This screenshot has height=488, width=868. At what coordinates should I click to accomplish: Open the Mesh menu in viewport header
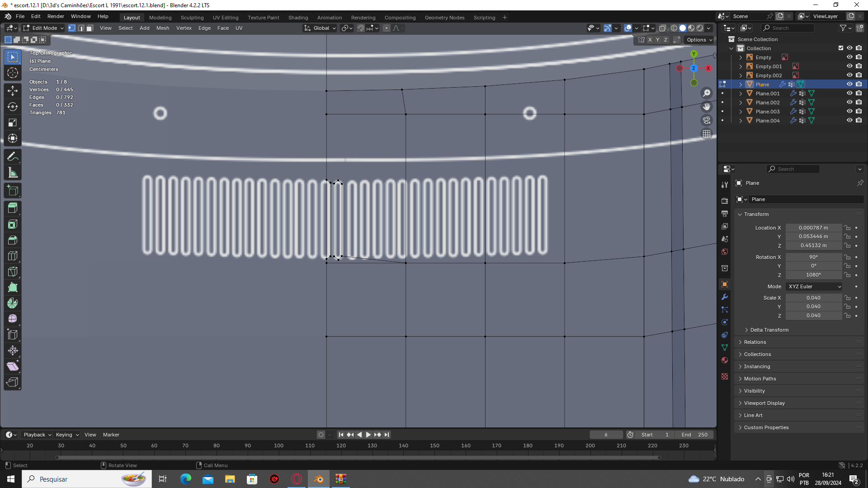163,28
